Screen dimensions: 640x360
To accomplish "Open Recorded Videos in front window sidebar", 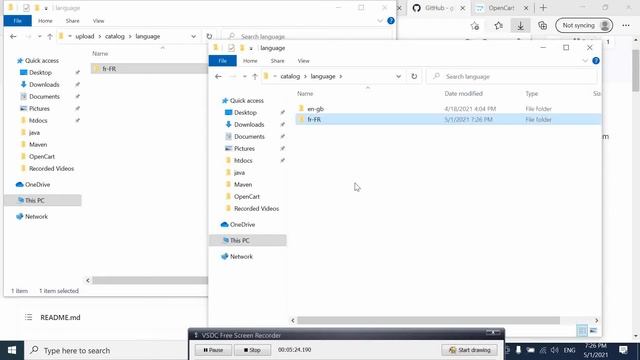I will coord(256,209).
